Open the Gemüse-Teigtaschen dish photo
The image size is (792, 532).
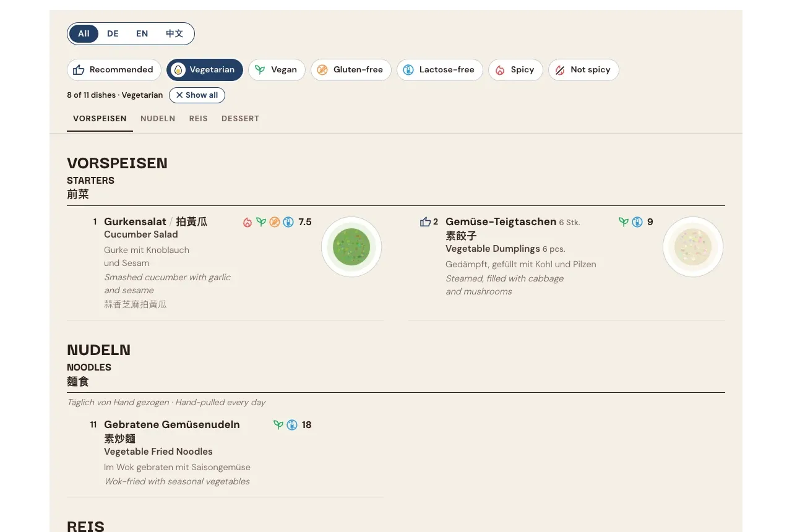tap(693, 247)
